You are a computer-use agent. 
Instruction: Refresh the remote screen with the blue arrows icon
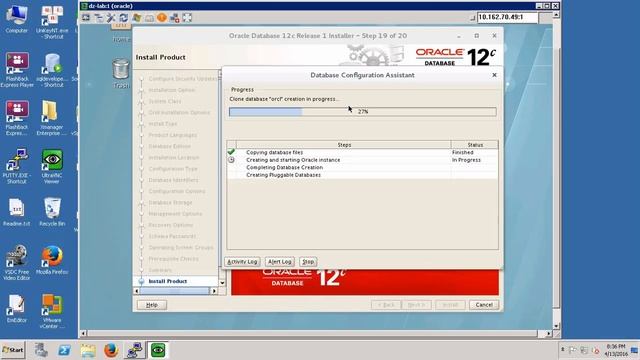pos(124,18)
